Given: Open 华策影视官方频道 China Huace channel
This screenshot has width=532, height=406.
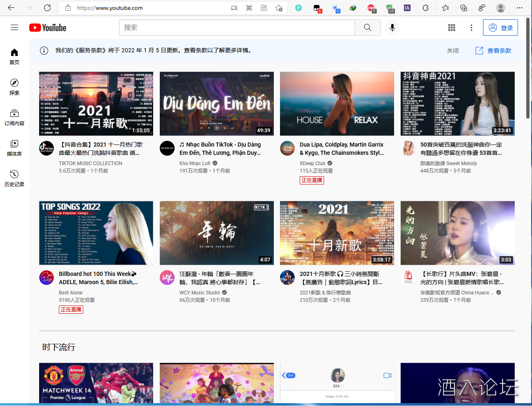Looking at the screenshot, I should point(457,293).
